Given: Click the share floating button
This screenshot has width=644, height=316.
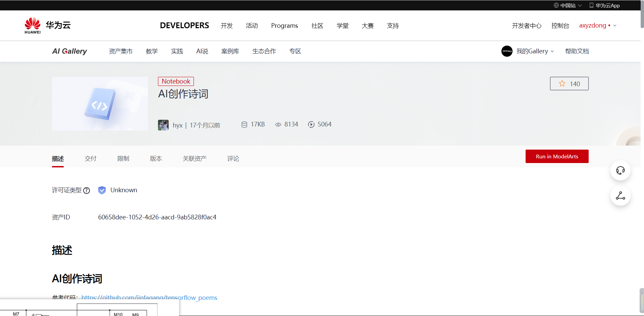Looking at the screenshot, I should (621, 196).
